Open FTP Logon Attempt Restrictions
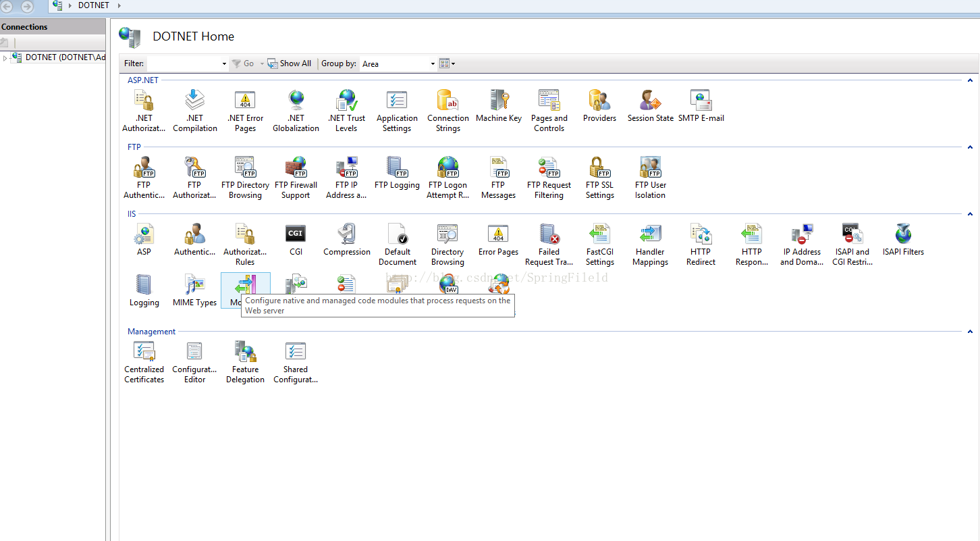Image resolution: width=980 pixels, height=541 pixels. [x=447, y=178]
